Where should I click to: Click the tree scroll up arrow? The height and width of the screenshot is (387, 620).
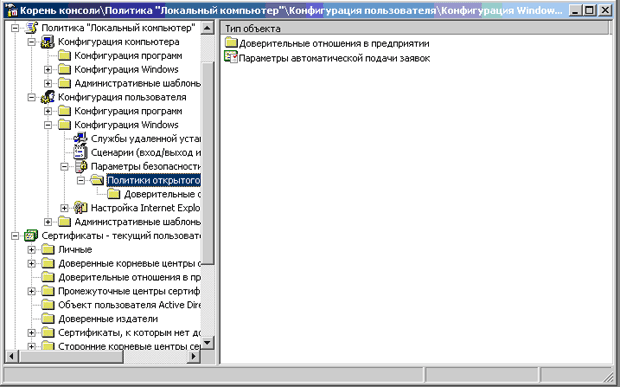click(x=208, y=28)
